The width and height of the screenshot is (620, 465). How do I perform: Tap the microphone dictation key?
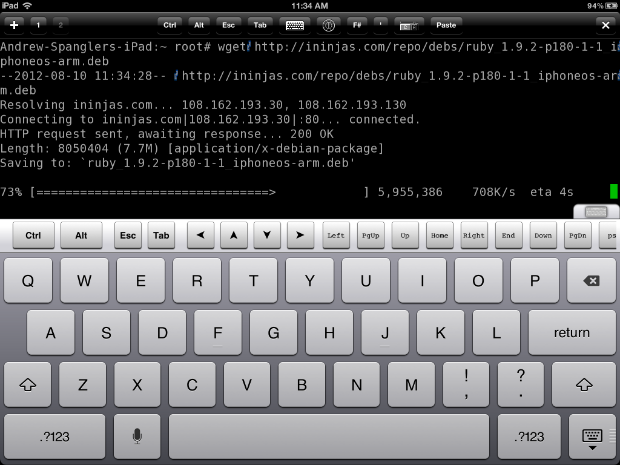point(137,436)
